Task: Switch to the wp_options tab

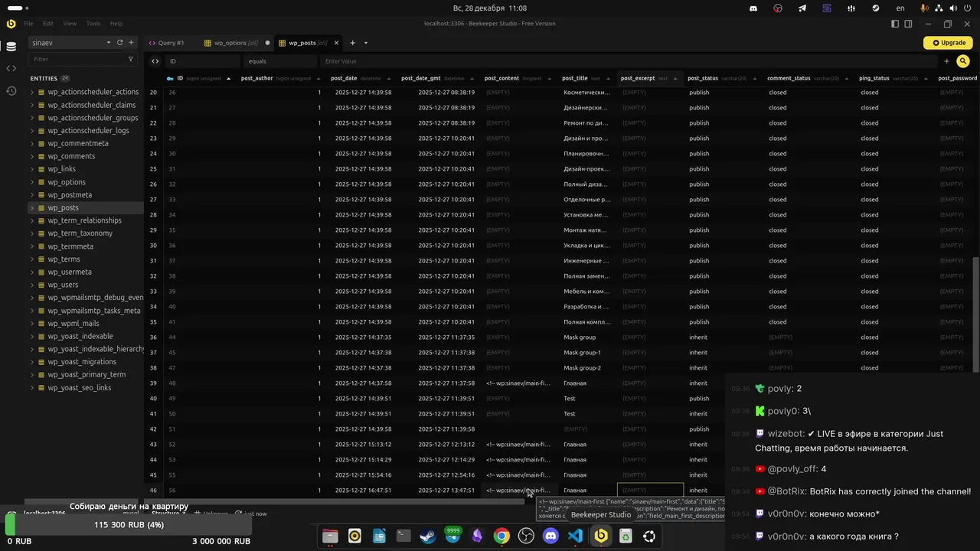Action: click(236, 43)
